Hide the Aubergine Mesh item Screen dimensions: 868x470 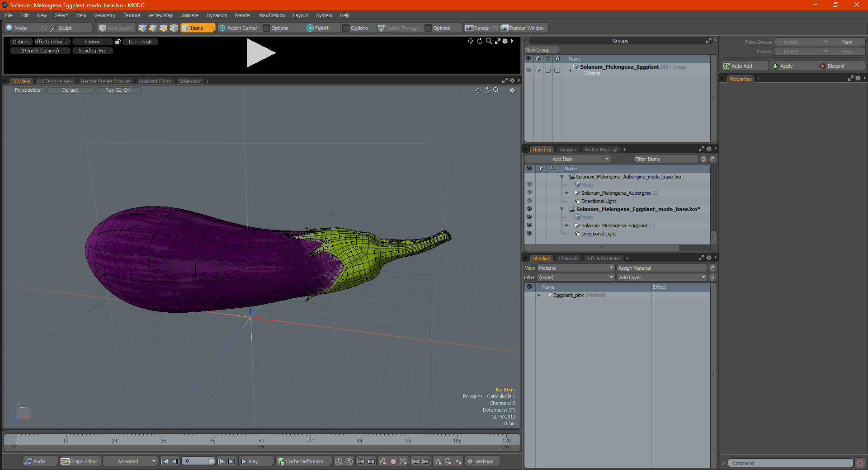pos(529,185)
